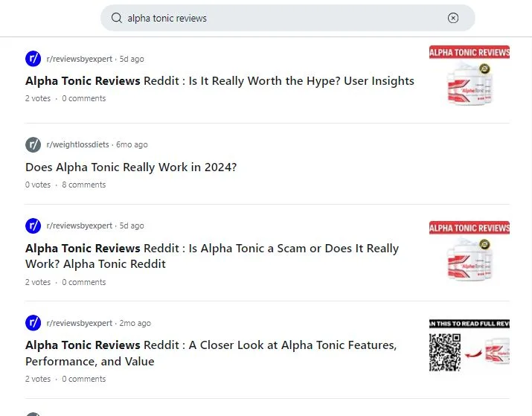Visit r/reviewsbyexpert from the 'Scam or Does It' post

[x=80, y=225]
